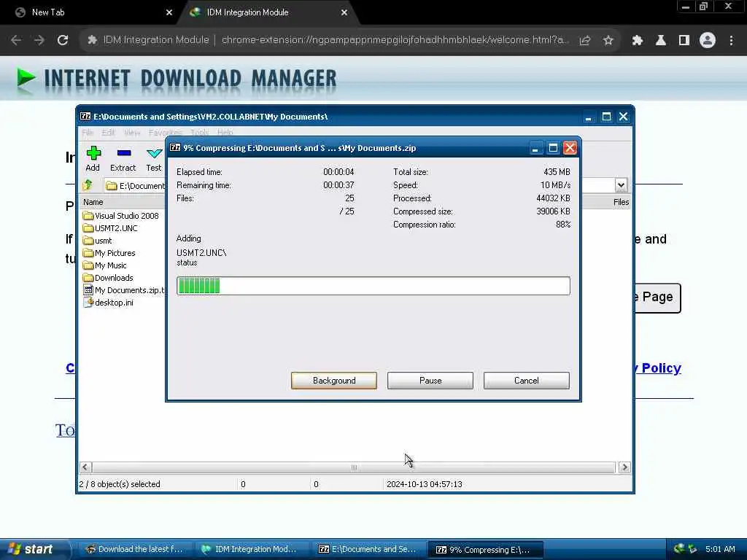
Task: Click the Files column header
Action: [622, 202]
